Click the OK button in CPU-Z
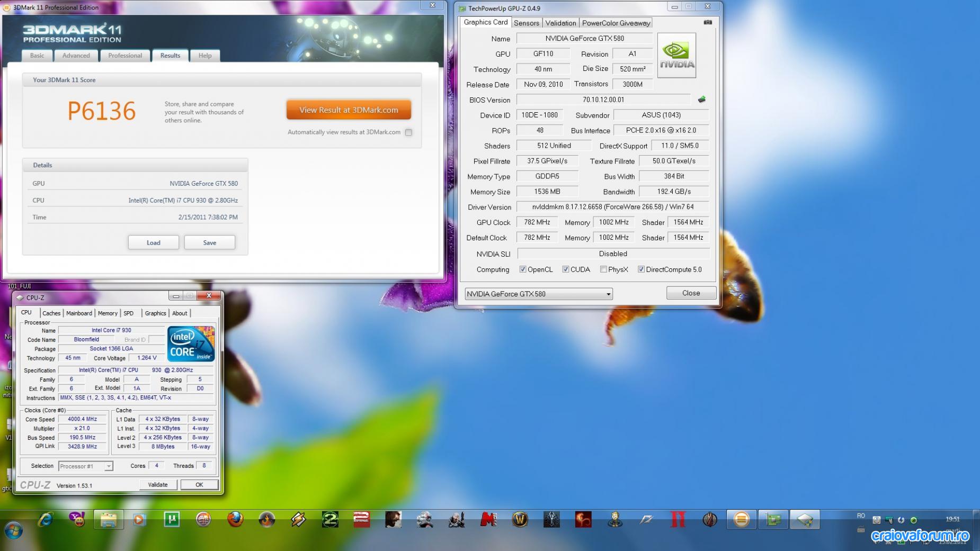The image size is (980, 551). 199,485
